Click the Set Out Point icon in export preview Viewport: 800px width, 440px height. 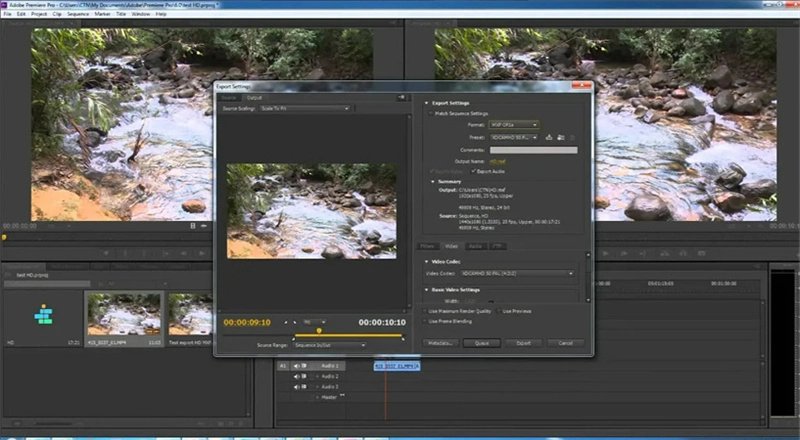[x=295, y=323]
